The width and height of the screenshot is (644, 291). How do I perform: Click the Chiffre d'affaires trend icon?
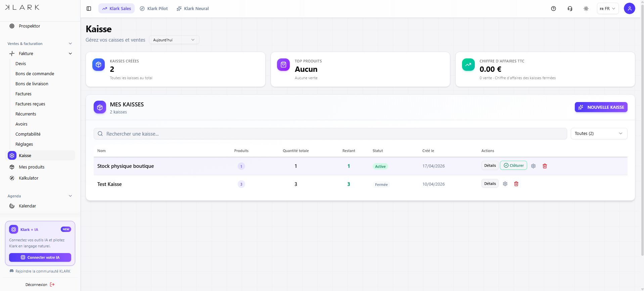point(468,65)
